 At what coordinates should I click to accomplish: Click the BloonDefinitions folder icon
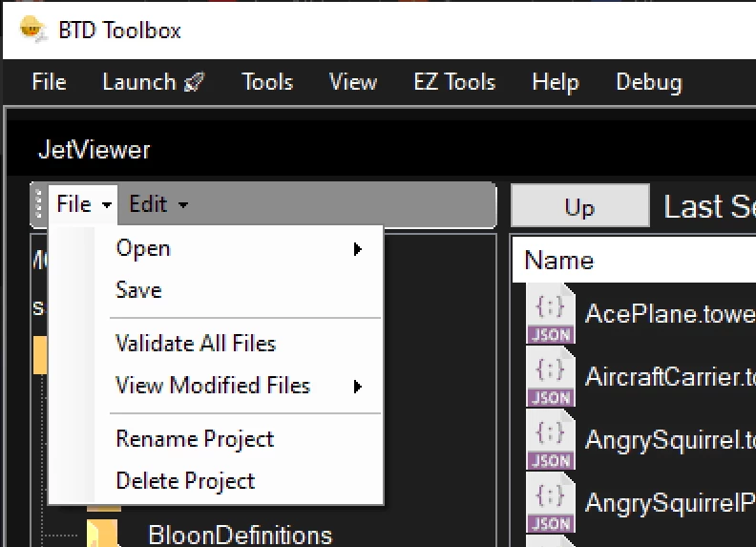click(102, 534)
